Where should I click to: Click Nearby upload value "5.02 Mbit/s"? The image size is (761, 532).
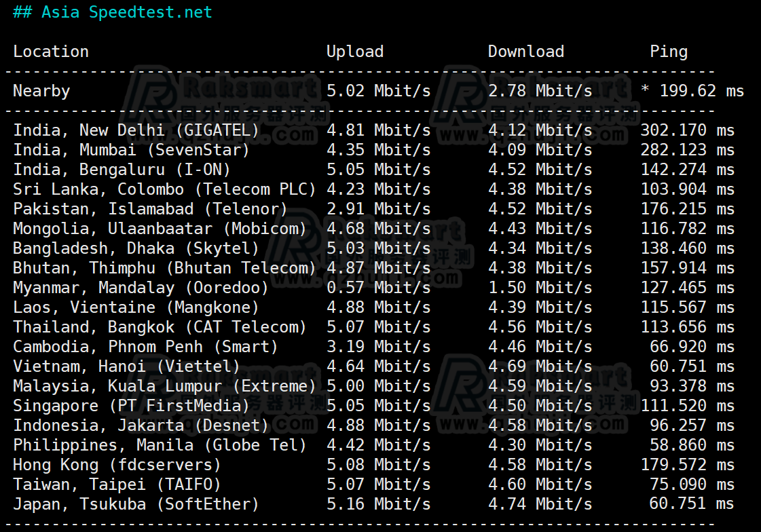pyautogui.click(x=379, y=91)
